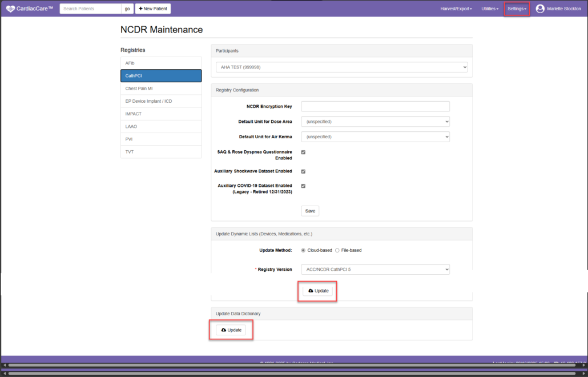588x377 pixels.
Task: Toggle SAQ & Rose Dyspnea Questionnaire checkbox
Action: point(303,153)
